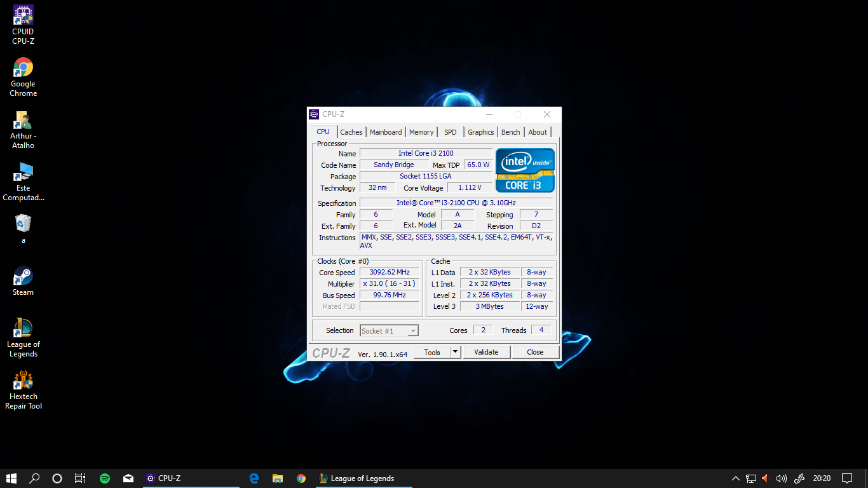Close CPU-Z with the title bar X
The width and height of the screenshot is (868, 488).
[x=547, y=114]
